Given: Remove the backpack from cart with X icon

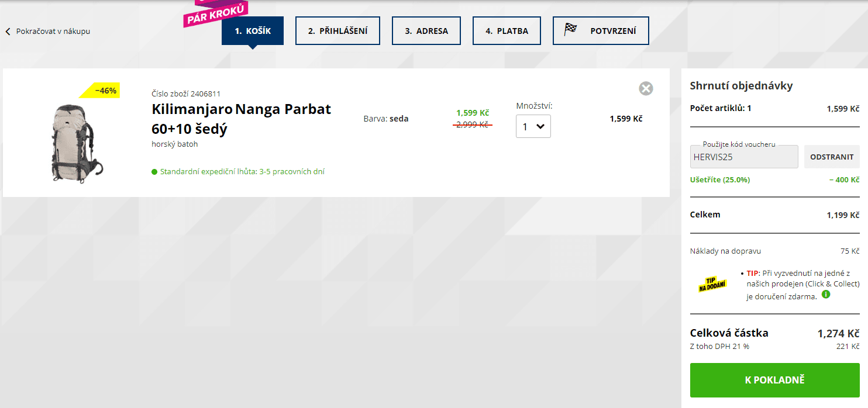Looking at the screenshot, I should (646, 89).
